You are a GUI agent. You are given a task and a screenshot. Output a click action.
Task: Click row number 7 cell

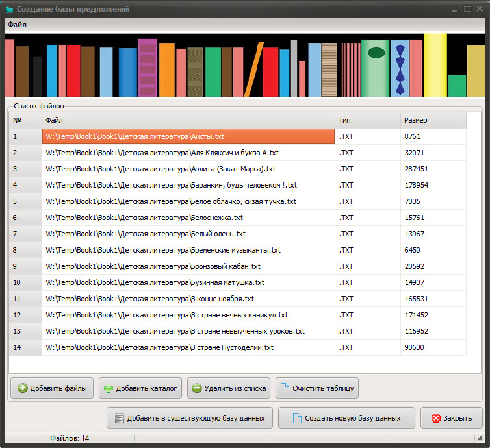tap(25, 234)
